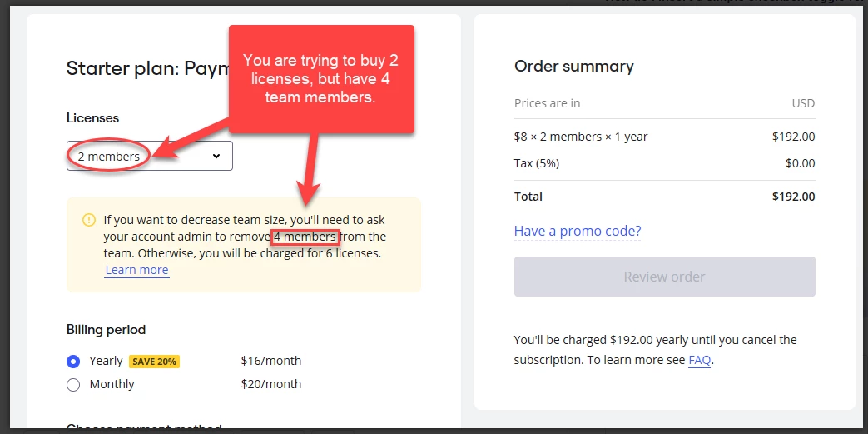
Task: Click the Starter plan heading
Action: [148, 69]
